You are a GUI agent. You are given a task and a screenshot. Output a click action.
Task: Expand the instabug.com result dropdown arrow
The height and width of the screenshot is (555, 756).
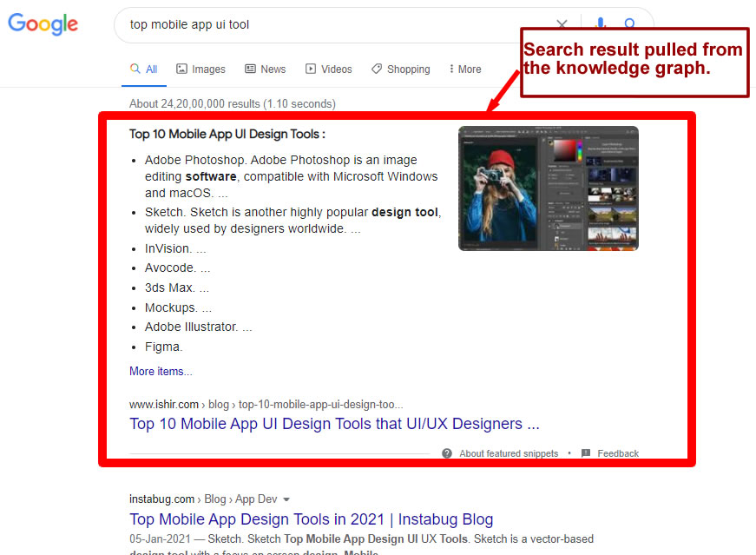[x=286, y=499]
